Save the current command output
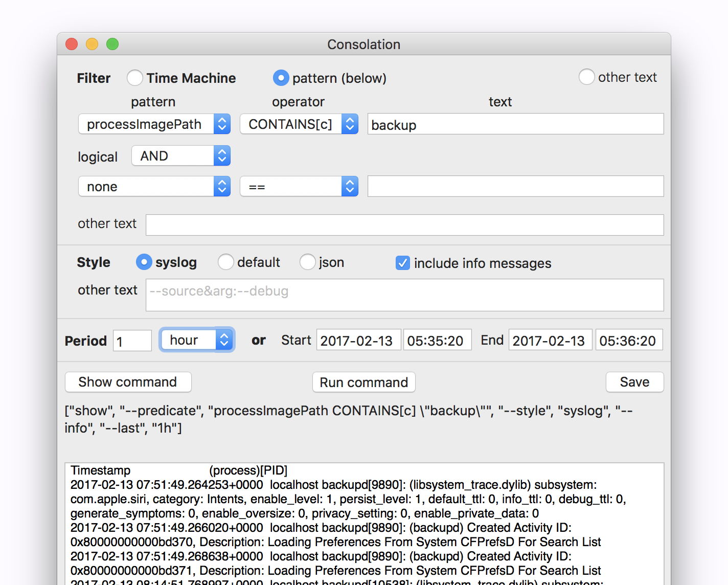This screenshot has height=585, width=728. 634,382
